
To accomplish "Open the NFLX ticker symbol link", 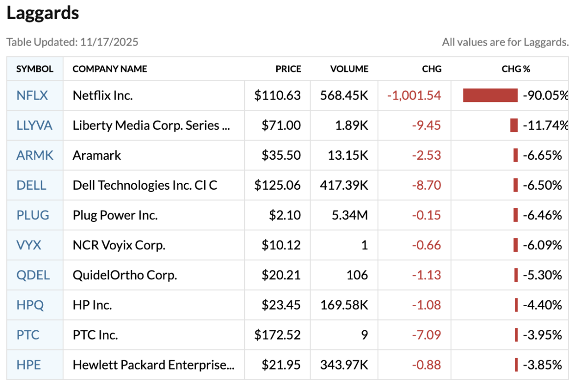I will 32,96.
